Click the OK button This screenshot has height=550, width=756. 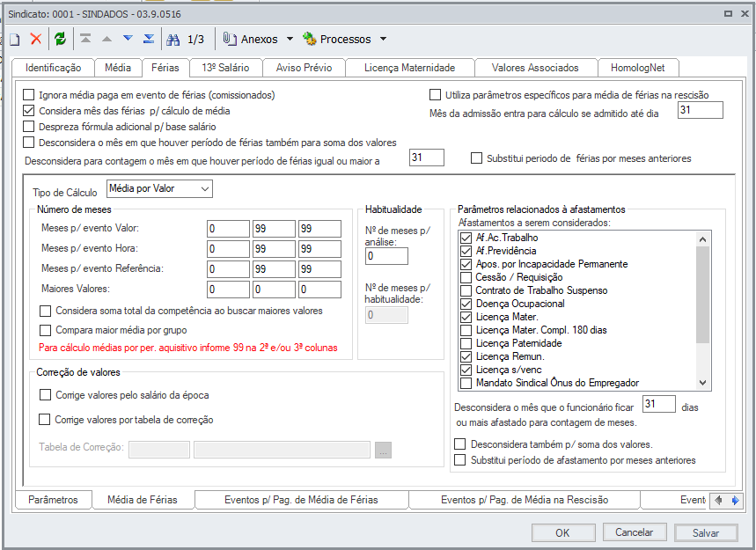(562, 532)
